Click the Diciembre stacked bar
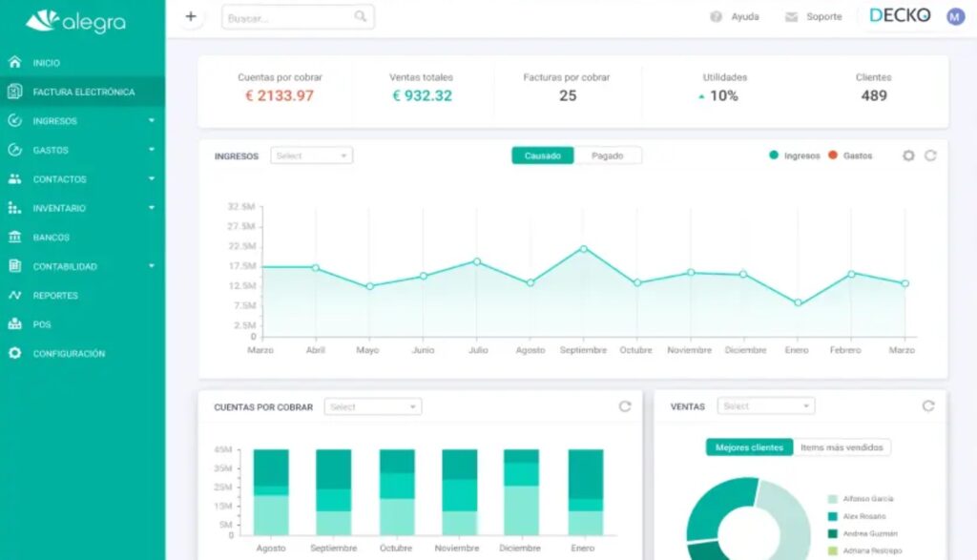 pyautogui.click(x=521, y=492)
